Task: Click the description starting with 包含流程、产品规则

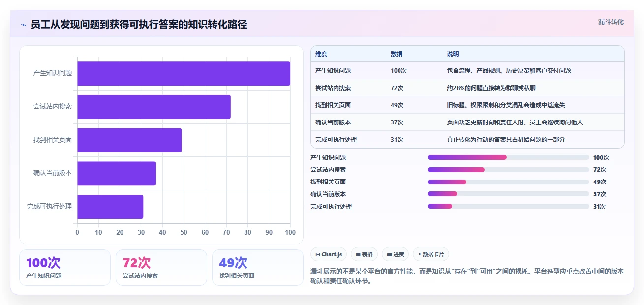Action: [509, 71]
